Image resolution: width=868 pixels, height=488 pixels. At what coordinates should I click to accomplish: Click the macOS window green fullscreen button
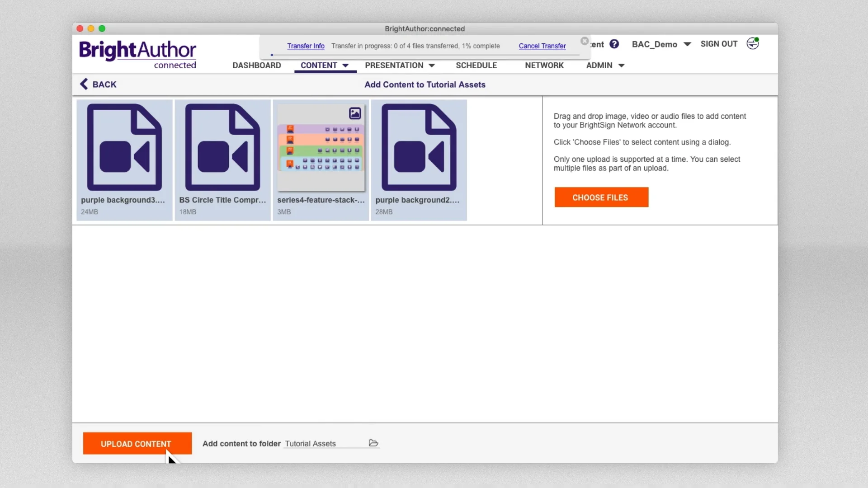point(102,28)
